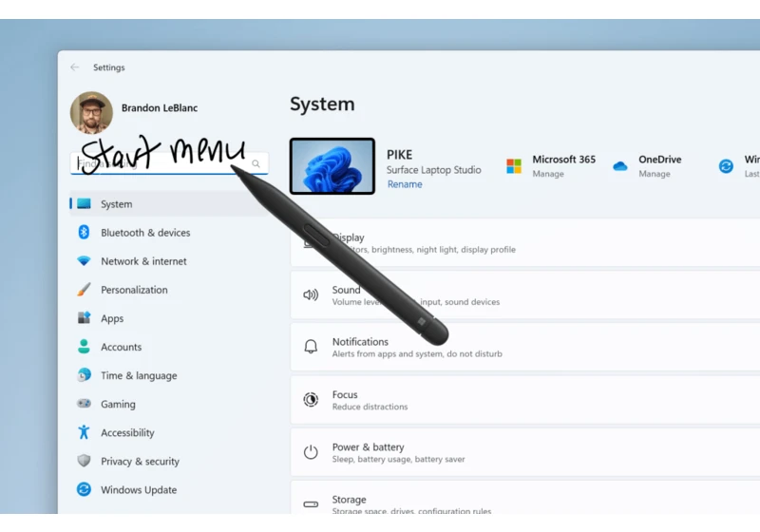The height and width of the screenshot is (532, 760).
Task: Click the Rename link under PIKE
Action: [x=405, y=184]
